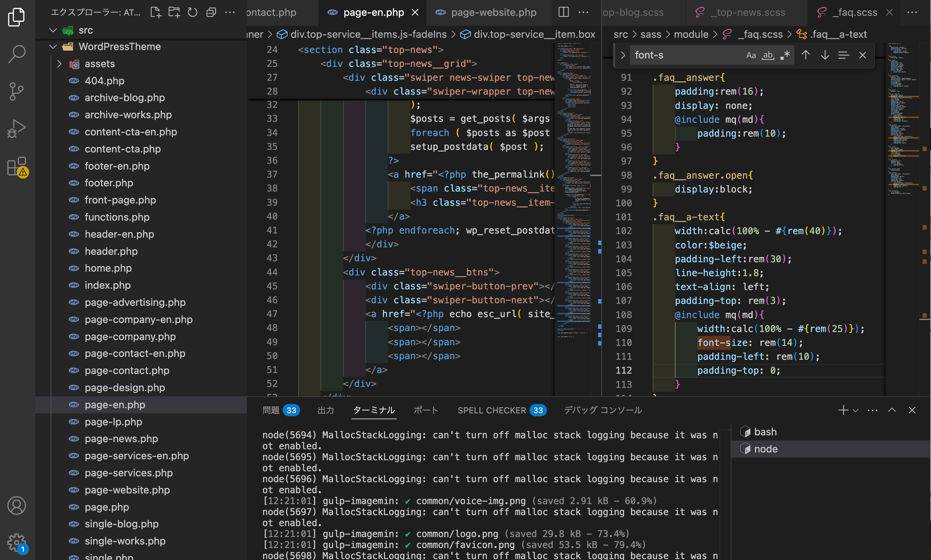
Task: Open terminal panel more actions
Action: point(873,410)
